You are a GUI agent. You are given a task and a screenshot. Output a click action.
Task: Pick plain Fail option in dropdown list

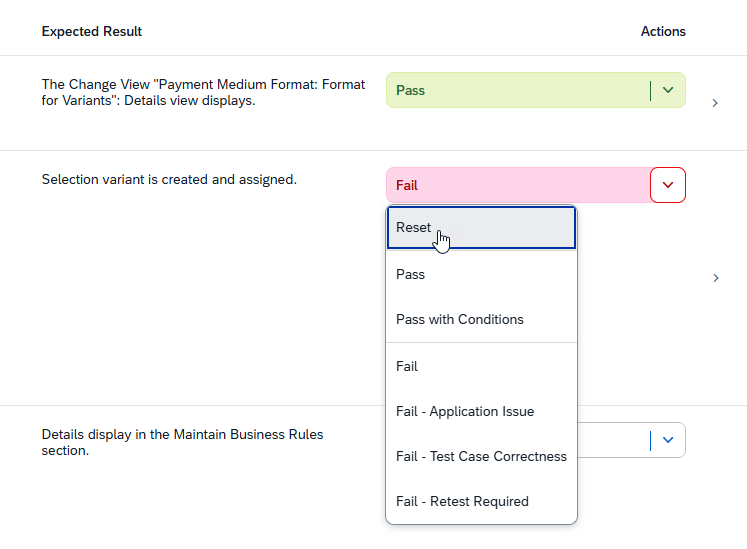click(x=481, y=366)
